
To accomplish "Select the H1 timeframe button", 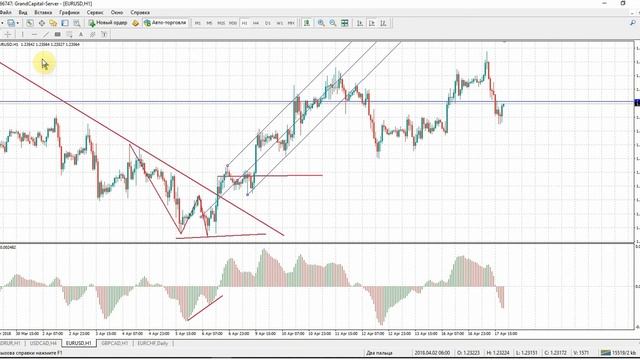I will [244, 23].
